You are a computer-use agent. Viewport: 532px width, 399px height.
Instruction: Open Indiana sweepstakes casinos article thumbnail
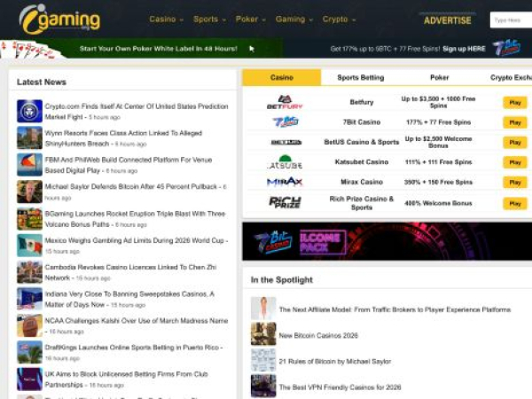(29, 299)
